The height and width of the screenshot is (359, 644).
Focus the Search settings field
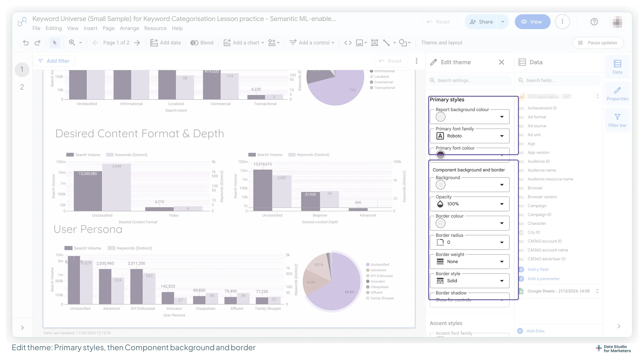point(470,80)
